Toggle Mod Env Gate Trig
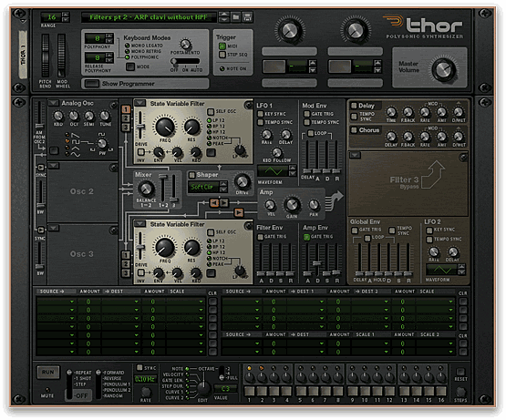 pyautogui.click(x=306, y=114)
